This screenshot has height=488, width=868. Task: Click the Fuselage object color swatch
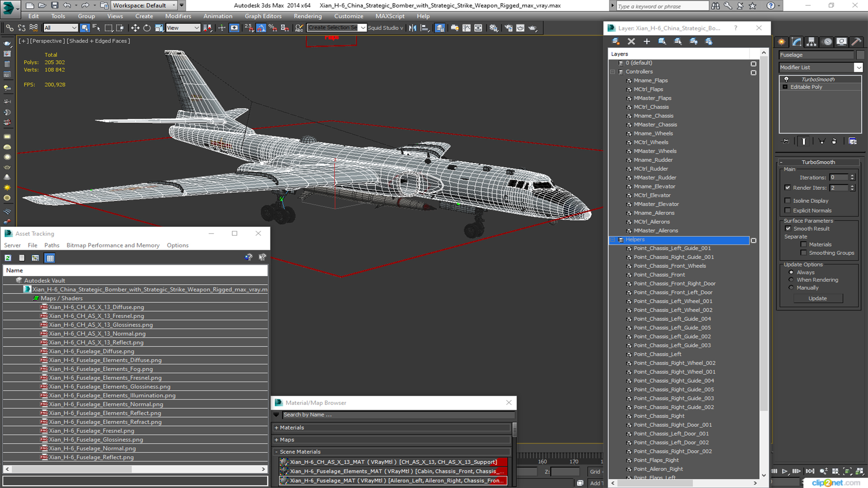tap(860, 55)
